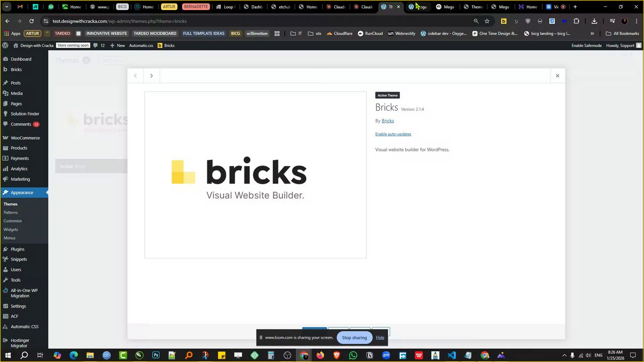The width and height of the screenshot is (644, 362).
Task: Open Widgets submenu item
Action: click(x=11, y=229)
